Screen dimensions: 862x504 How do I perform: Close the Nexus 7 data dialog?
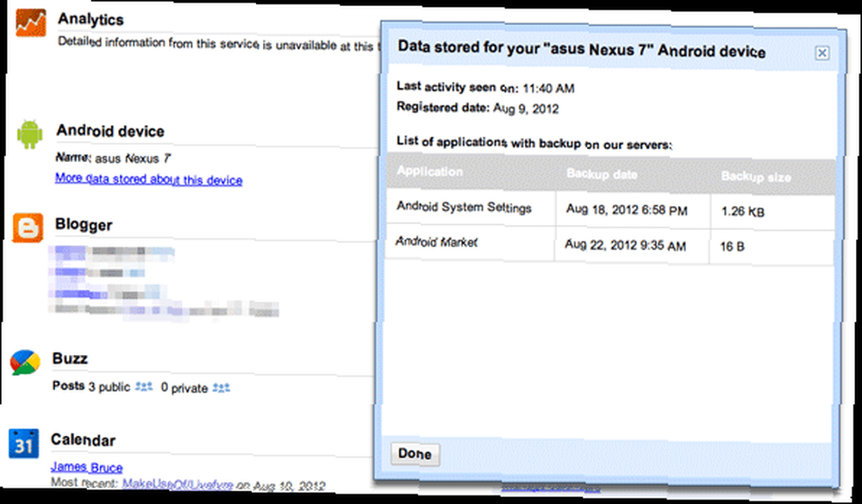(x=821, y=53)
